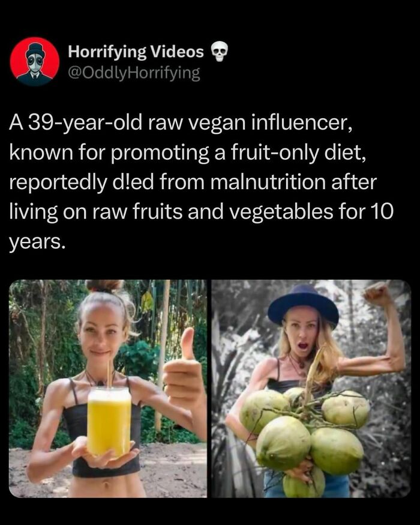This screenshot has width=420, height=525.
Task: Click the thumbs-up hand in left photo
Action: point(184,372)
